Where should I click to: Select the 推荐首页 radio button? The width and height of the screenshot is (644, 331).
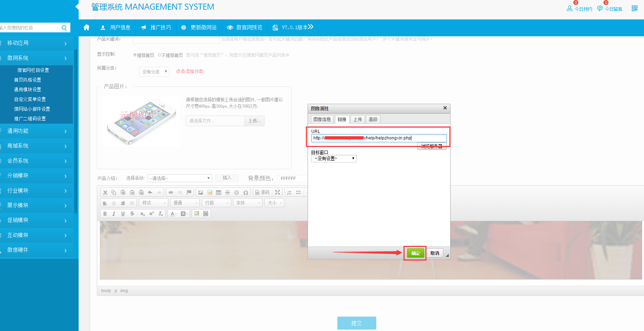click(135, 55)
